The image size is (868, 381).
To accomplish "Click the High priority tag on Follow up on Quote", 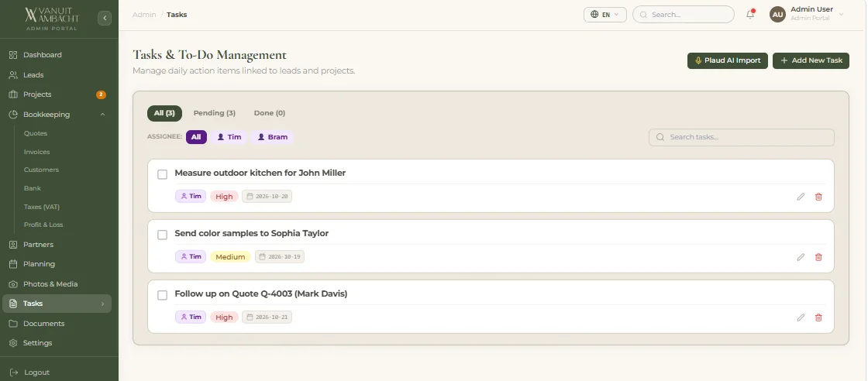I will [224, 317].
